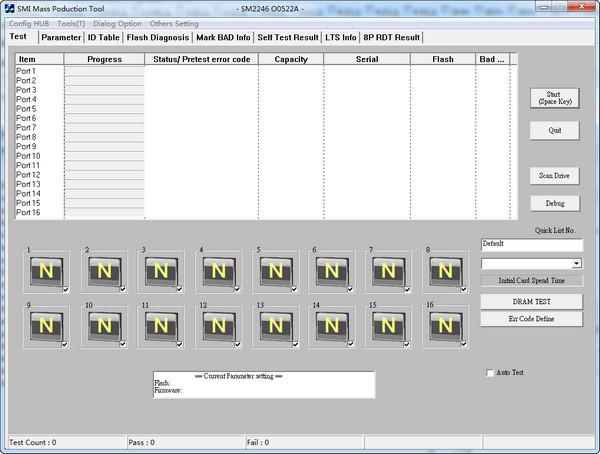Uncheck the port 7 enable checkbox
The width and height of the screenshot is (600, 454).
click(407, 289)
